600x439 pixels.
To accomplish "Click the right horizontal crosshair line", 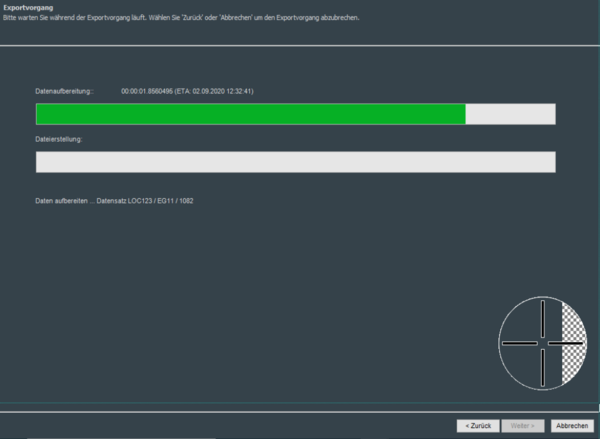I will point(566,343).
